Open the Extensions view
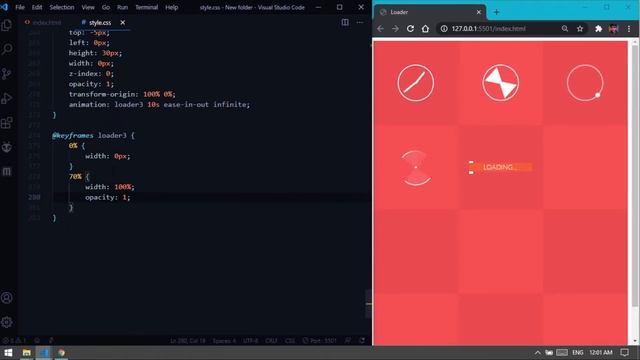640x360 pixels. [x=7, y=123]
